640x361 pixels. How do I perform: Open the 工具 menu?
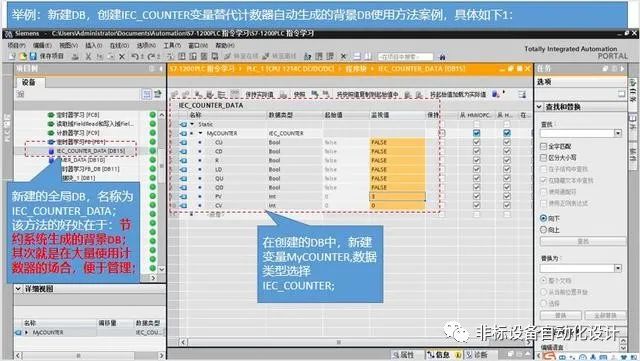tap(172, 45)
